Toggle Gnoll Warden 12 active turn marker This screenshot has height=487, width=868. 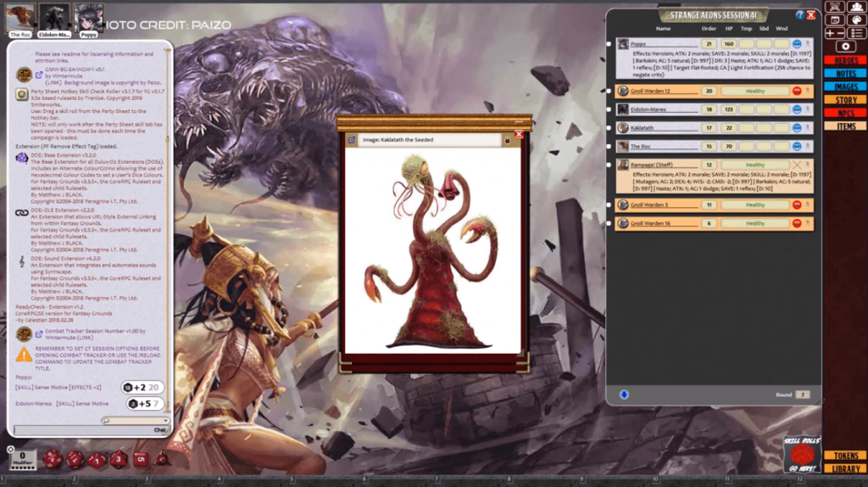pos(609,91)
